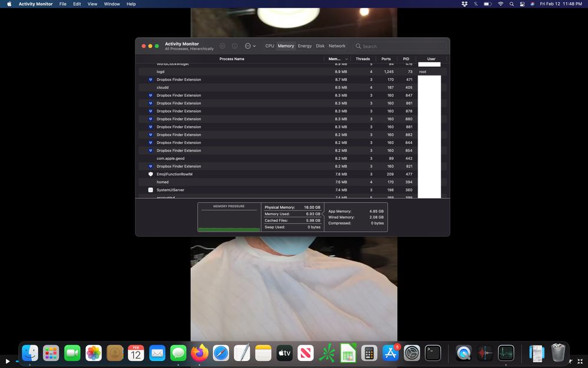Open Firefox from the Dock
588x368 pixels.
(200, 353)
